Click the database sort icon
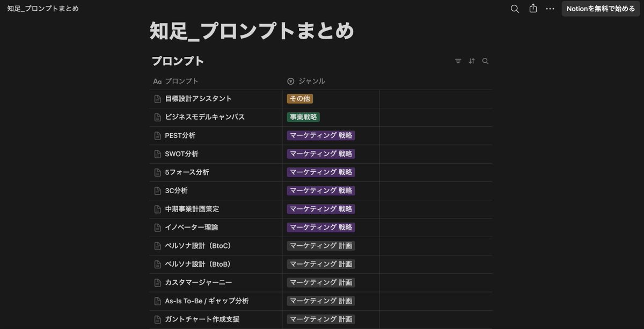Viewport: 644px width, 329px height. [472, 61]
